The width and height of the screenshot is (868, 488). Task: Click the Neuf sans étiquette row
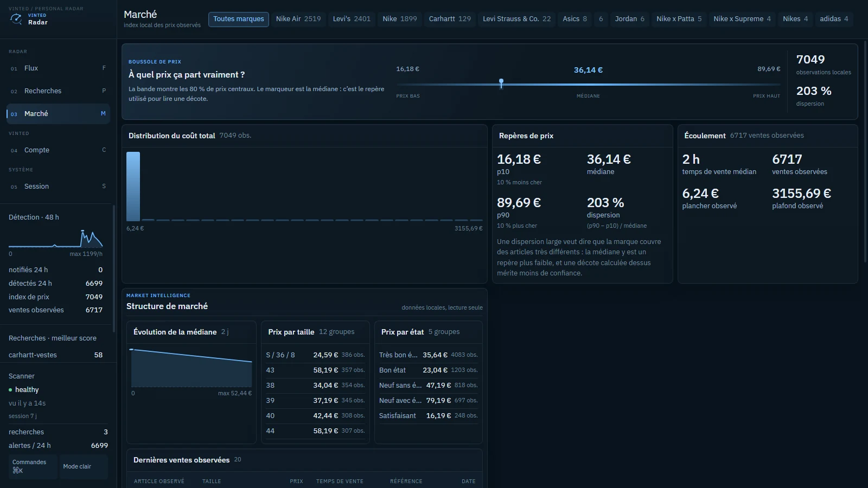429,386
